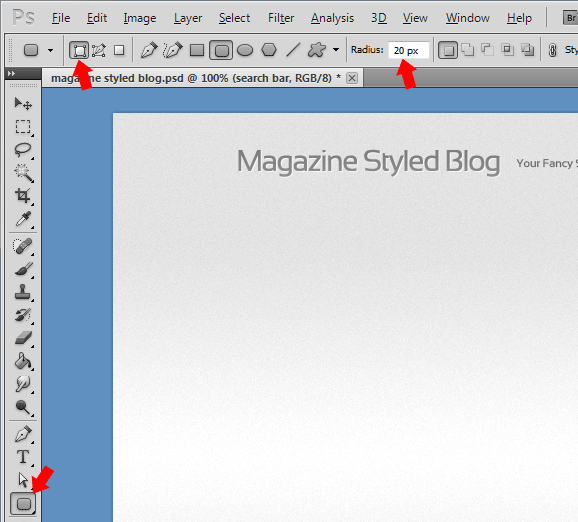Image resolution: width=578 pixels, height=522 pixels.
Task: Select the Lasso tool
Action: (23, 150)
